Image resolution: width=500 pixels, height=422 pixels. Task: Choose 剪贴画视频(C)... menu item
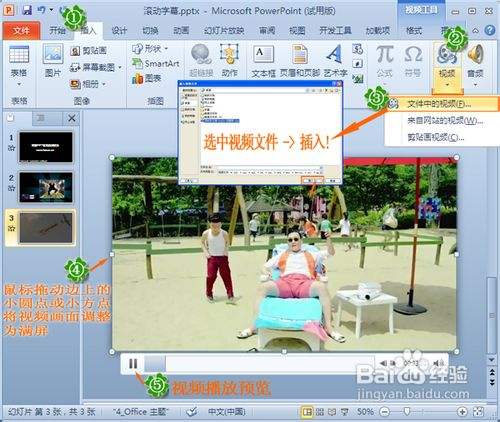coord(442,137)
